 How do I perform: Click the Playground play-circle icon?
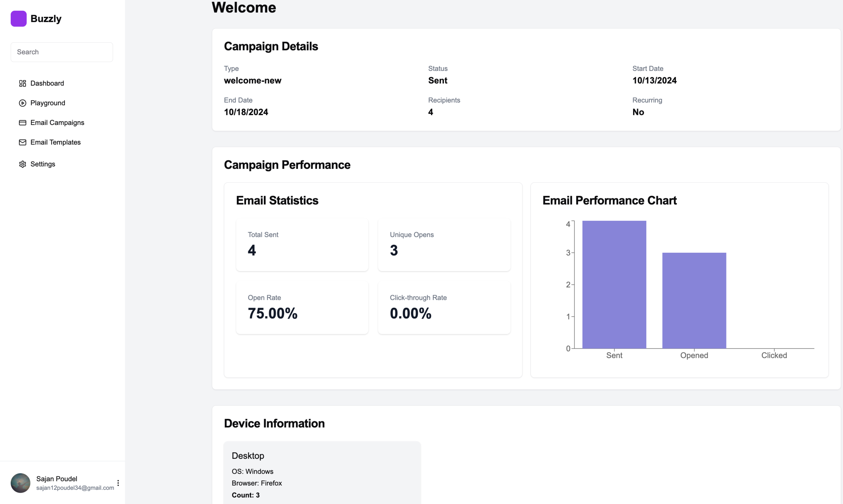pos(22,103)
